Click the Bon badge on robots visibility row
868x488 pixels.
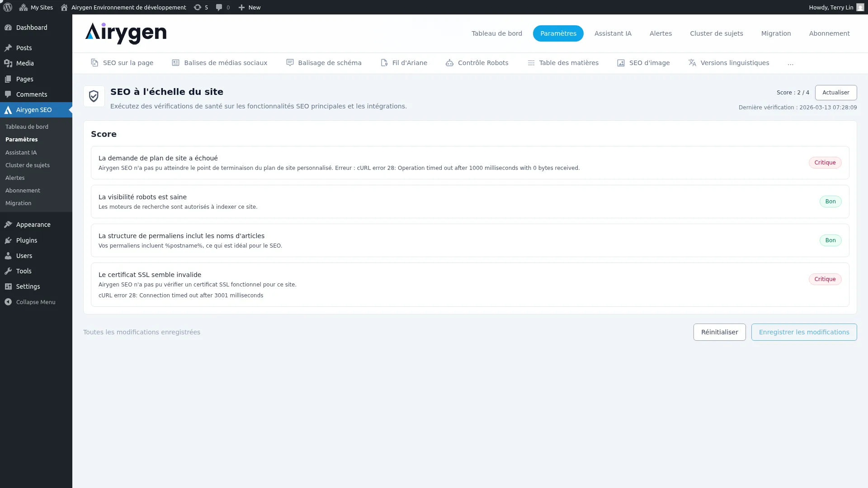830,202
